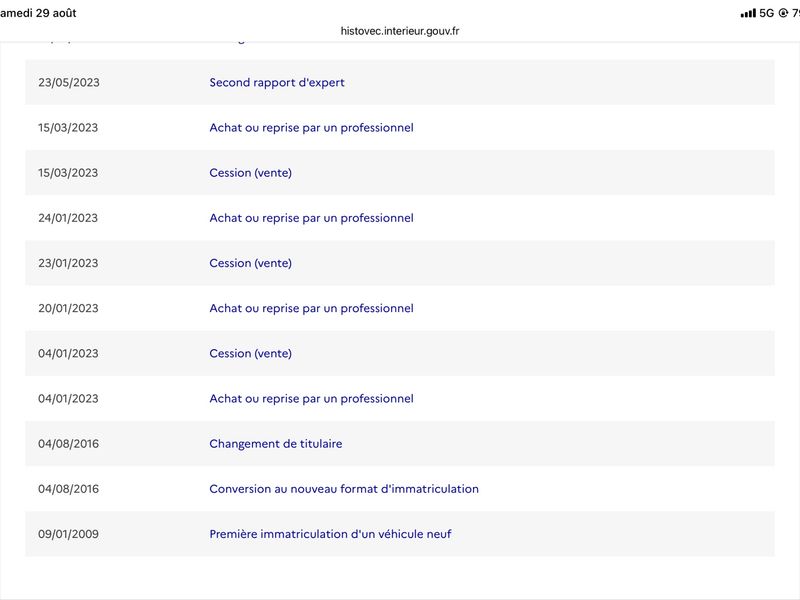
Task: Open the Second rapport d'expert entry
Action: [x=277, y=83]
